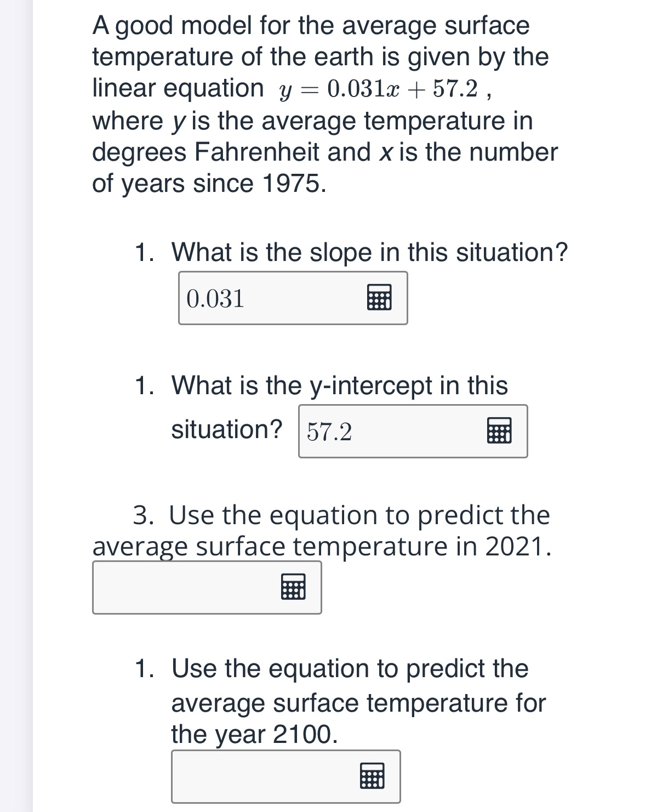Viewport: 651px width, 812px height.
Task: Click the word "situation?" beside the y-intercept box
Action: coord(227,429)
